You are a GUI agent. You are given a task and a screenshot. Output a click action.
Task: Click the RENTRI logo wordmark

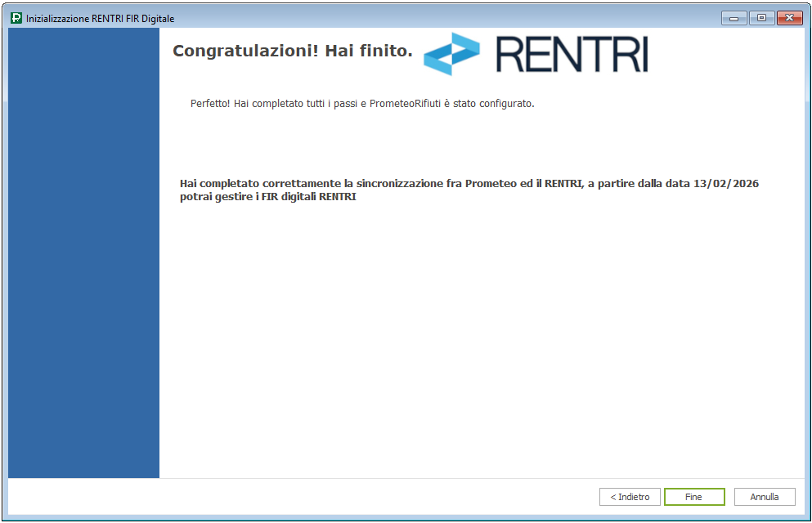[572, 55]
